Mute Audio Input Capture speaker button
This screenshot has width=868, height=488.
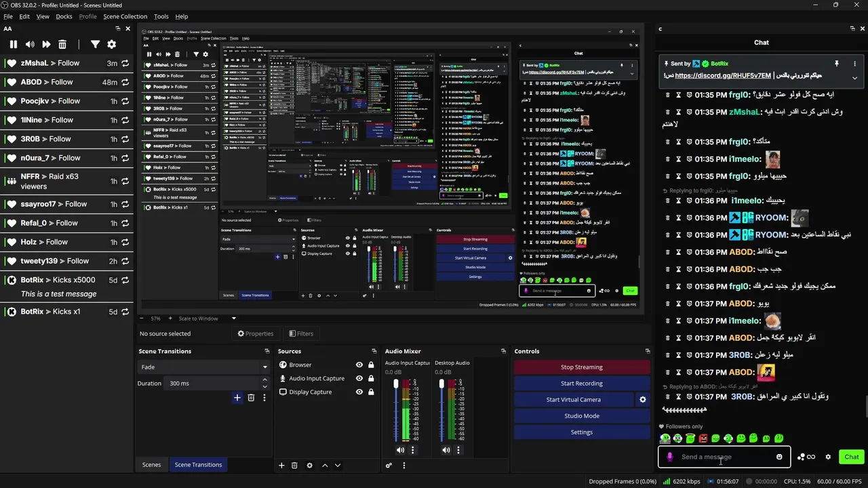[x=400, y=450]
